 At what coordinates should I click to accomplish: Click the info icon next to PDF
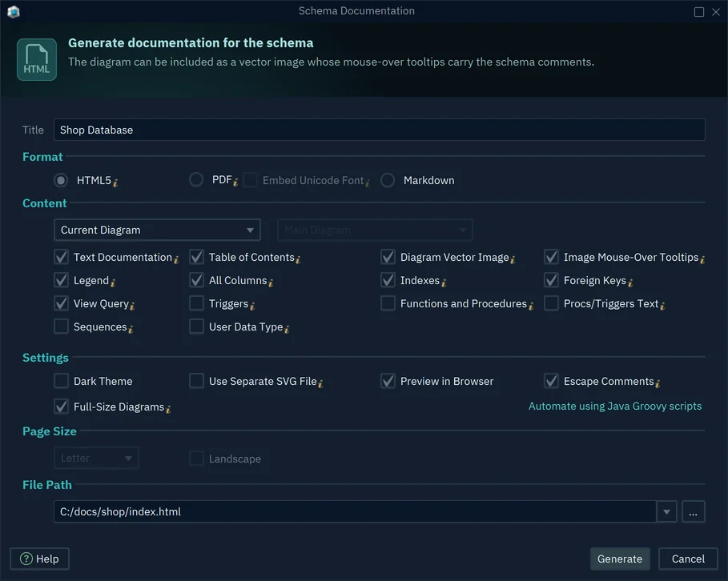click(235, 182)
